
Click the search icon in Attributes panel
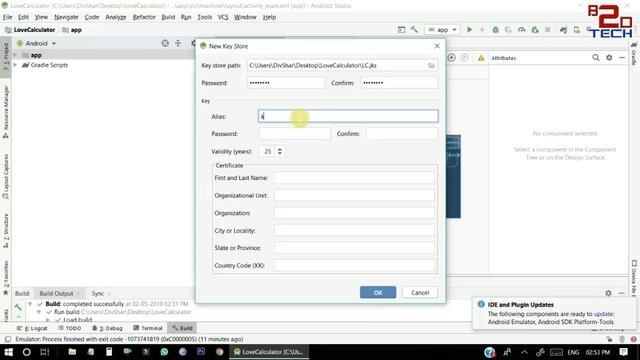point(596,58)
